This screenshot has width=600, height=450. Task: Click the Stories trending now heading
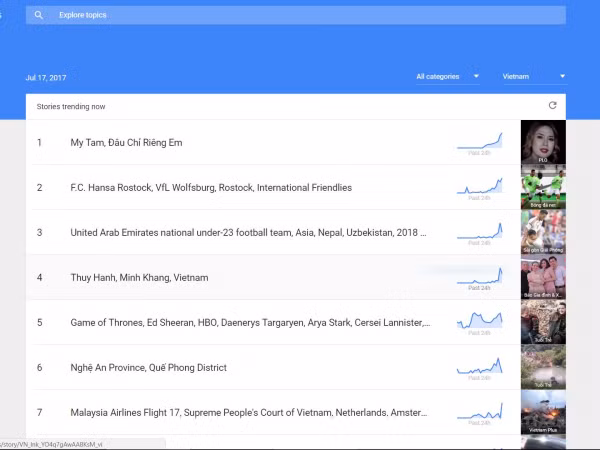coord(71,107)
